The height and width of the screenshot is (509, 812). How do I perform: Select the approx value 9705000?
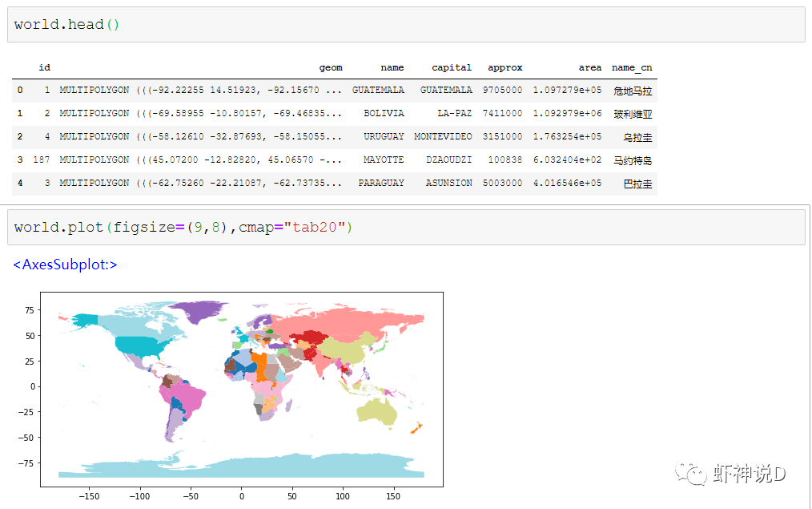tap(502, 90)
